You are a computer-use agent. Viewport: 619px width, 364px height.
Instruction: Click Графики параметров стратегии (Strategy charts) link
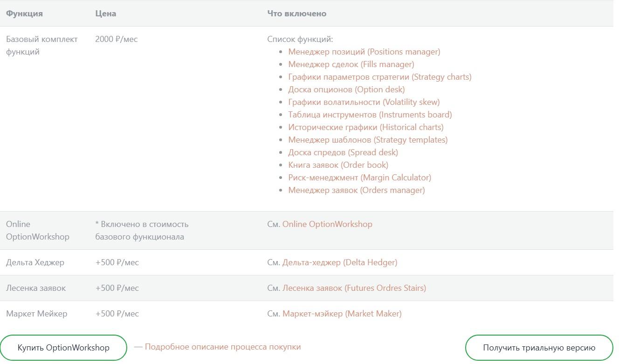(x=379, y=77)
